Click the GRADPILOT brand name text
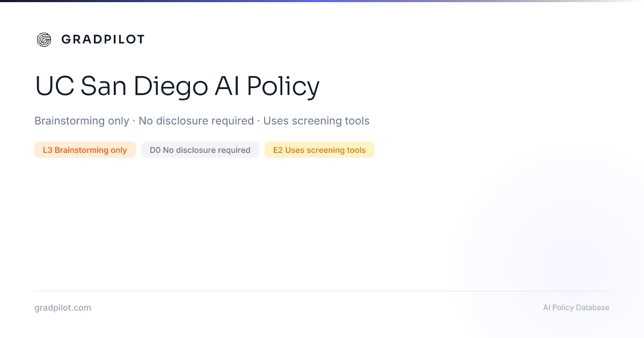Image resolution: width=644 pixels, height=338 pixels. click(103, 40)
